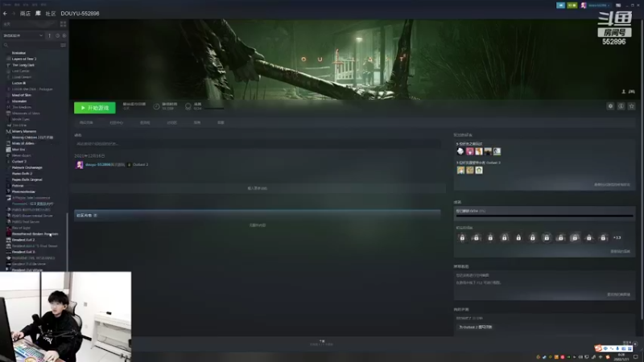Open Downloads at the bottom bar

tap(322, 343)
